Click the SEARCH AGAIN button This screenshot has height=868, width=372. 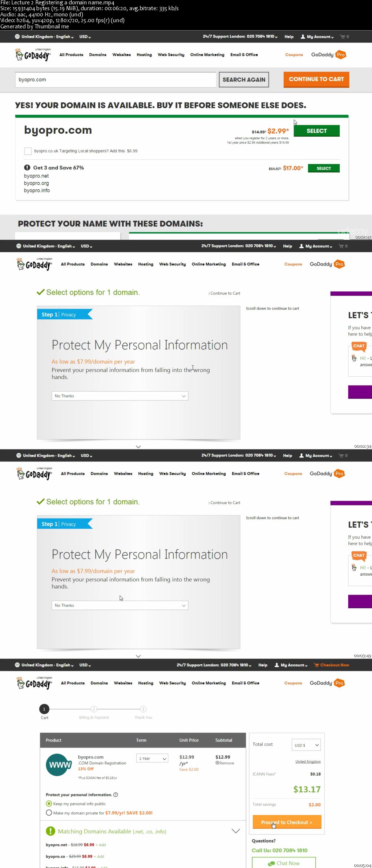tap(244, 80)
